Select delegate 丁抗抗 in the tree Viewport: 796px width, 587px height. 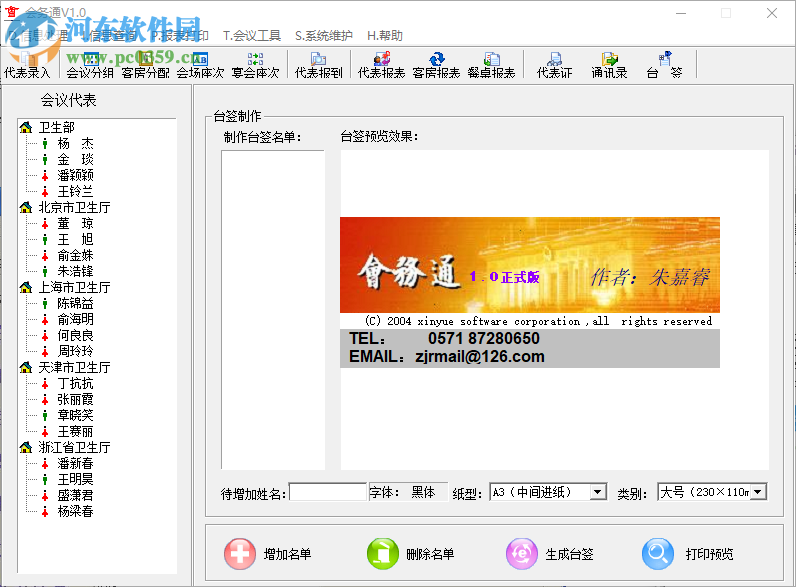click(x=75, y=383)
